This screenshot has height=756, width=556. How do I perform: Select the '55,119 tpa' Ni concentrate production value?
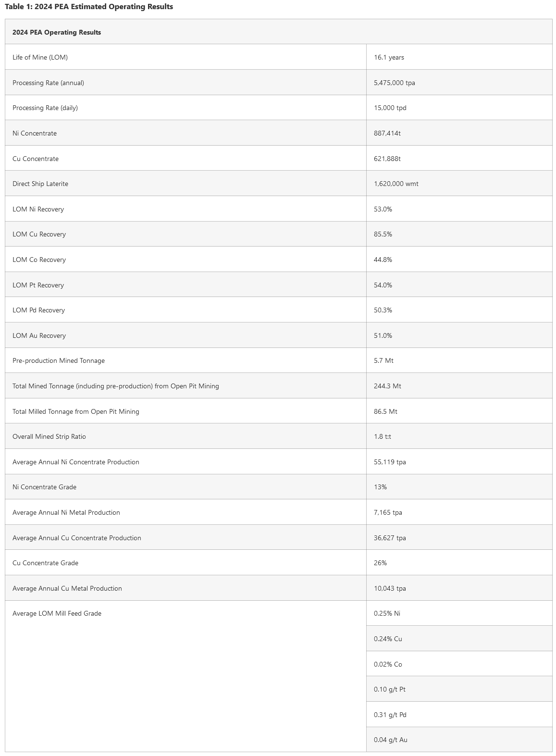(390, 462)
